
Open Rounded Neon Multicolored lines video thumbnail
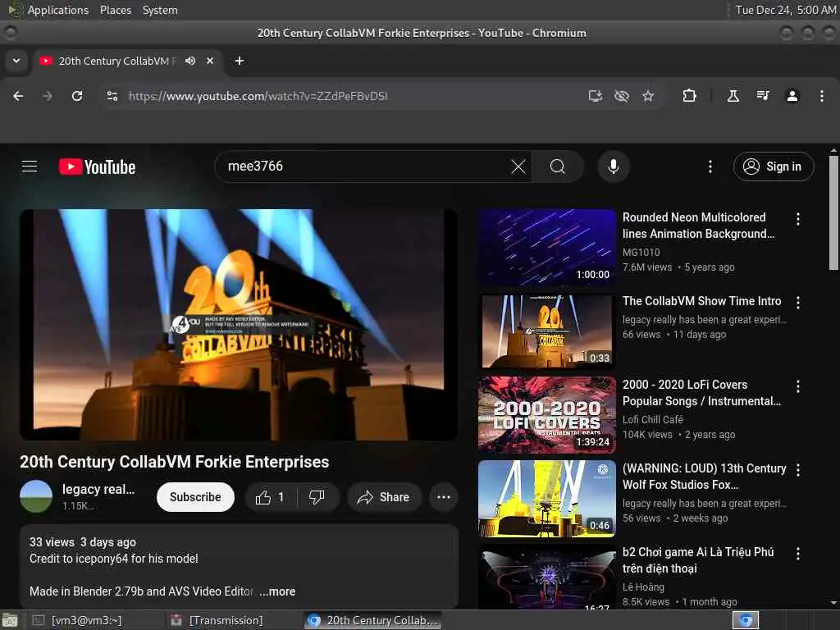[547, 248]
